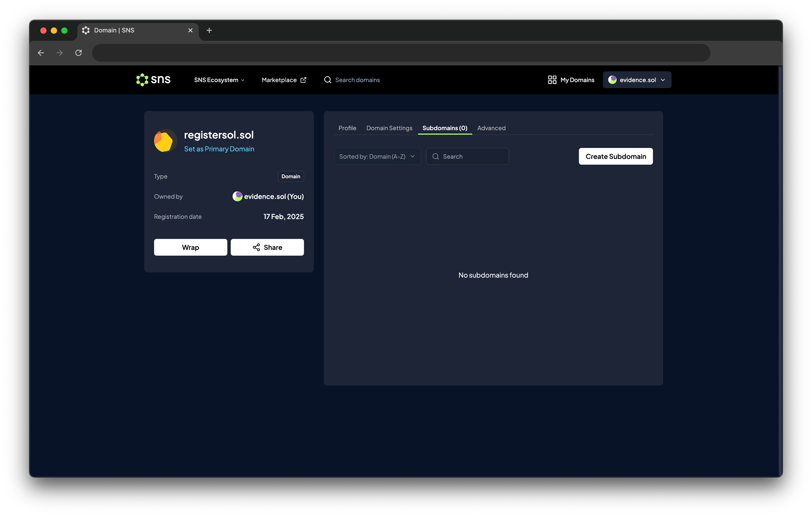Open a new browser tab
Viewport: 812px width, 516px height.
click(209, 30)
